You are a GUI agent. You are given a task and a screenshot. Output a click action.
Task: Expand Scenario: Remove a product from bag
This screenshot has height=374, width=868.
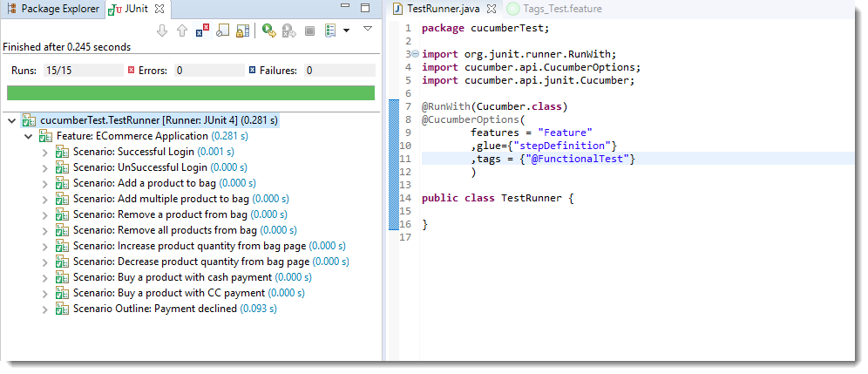[x=45, y=214]
